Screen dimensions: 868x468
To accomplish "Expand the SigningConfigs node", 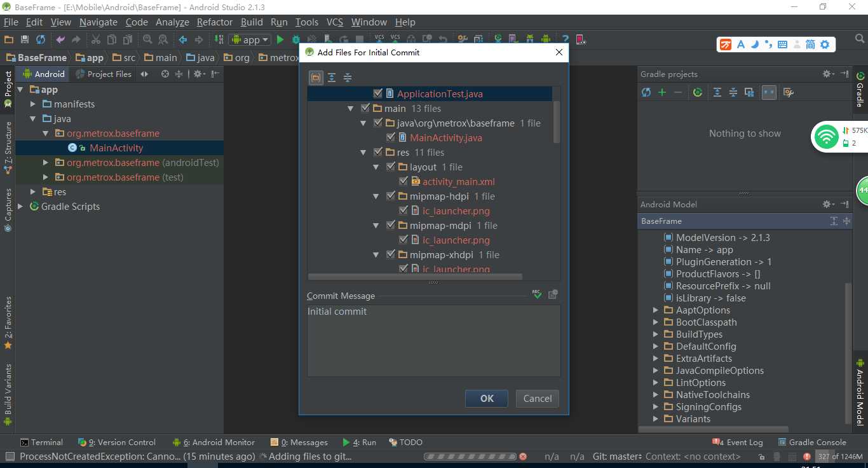I will click(656, 407).
